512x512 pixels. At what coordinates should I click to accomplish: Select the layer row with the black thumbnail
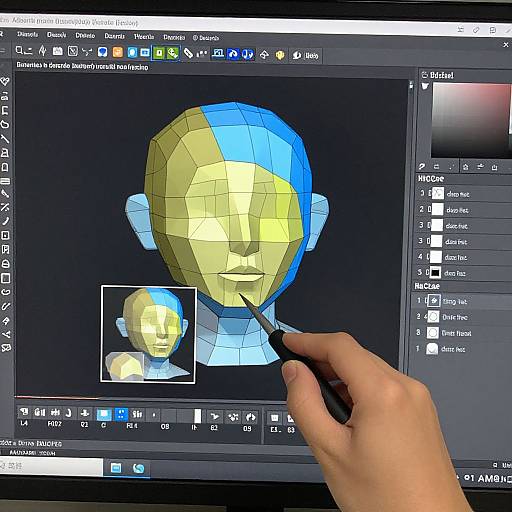[x=463, y=273]
